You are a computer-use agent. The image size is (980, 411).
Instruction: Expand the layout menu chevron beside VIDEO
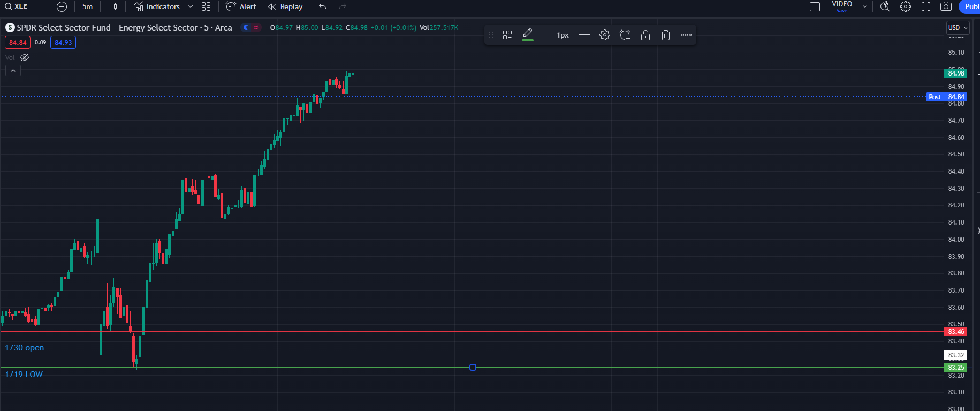coord(864,6)
